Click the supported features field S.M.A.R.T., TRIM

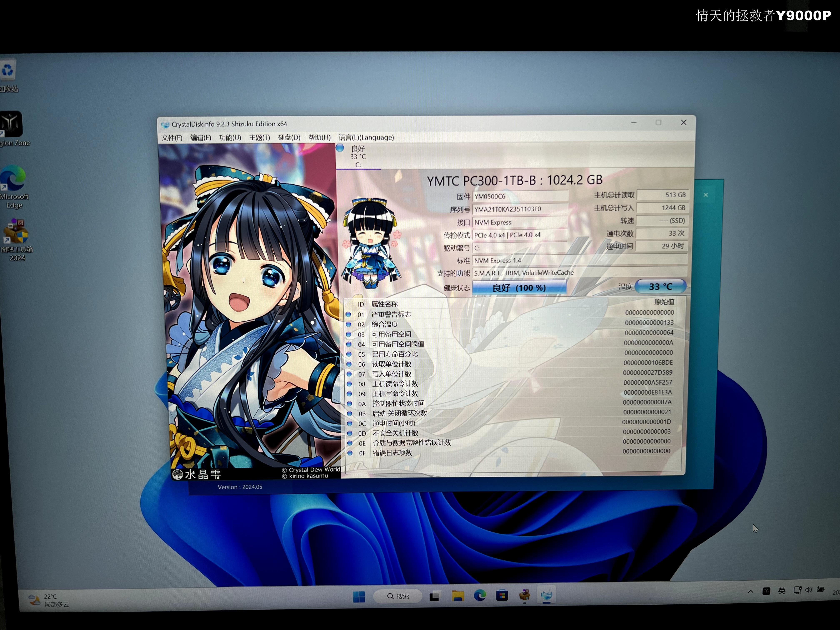point(580,273)
